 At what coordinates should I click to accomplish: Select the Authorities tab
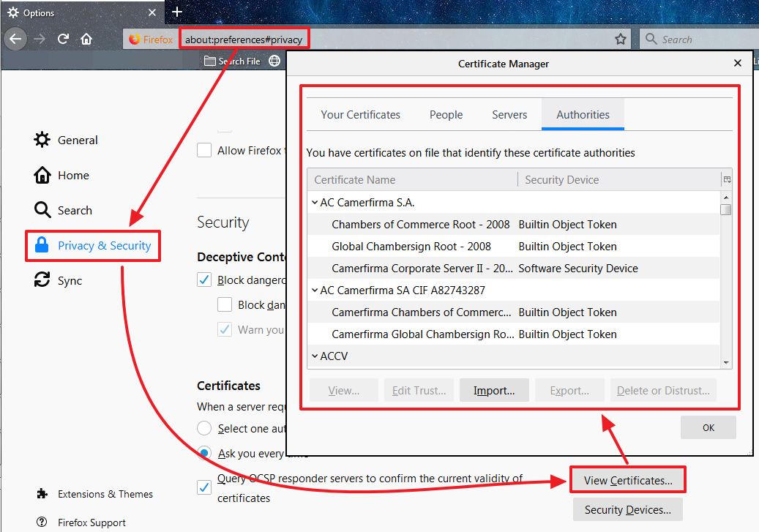[x=583, y=115]
